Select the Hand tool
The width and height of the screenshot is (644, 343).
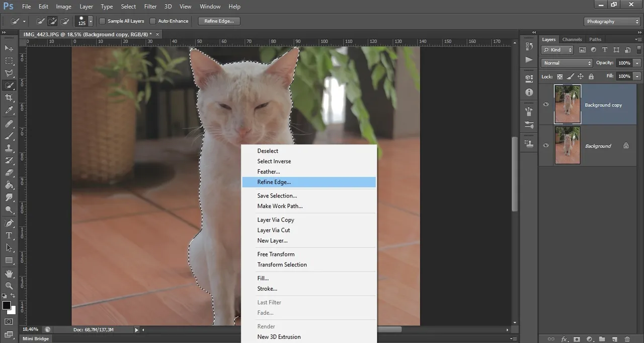coord(9,273)
